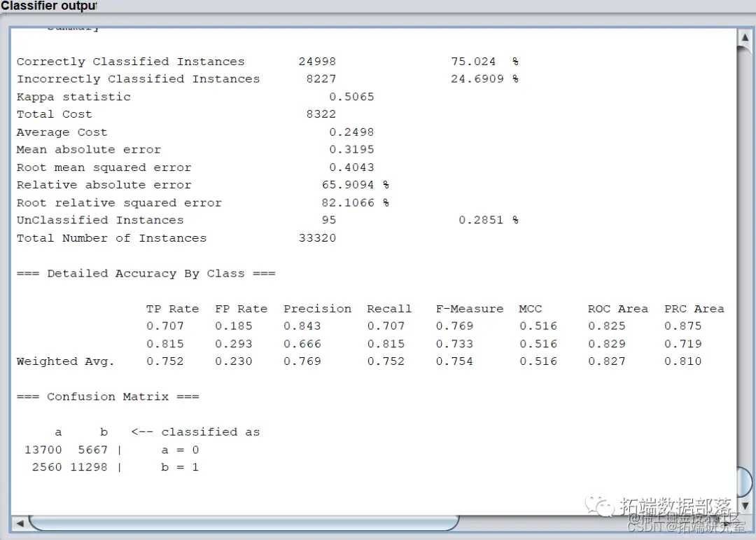Click the value 8227

coord(321,79)
